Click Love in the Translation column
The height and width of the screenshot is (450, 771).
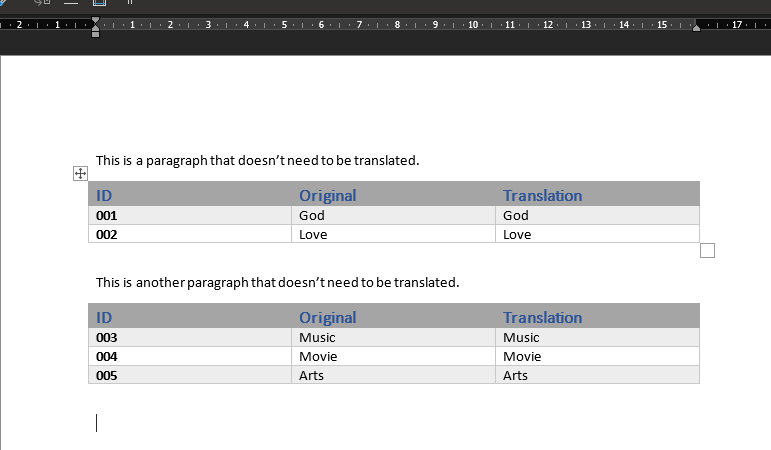(517, 234)
